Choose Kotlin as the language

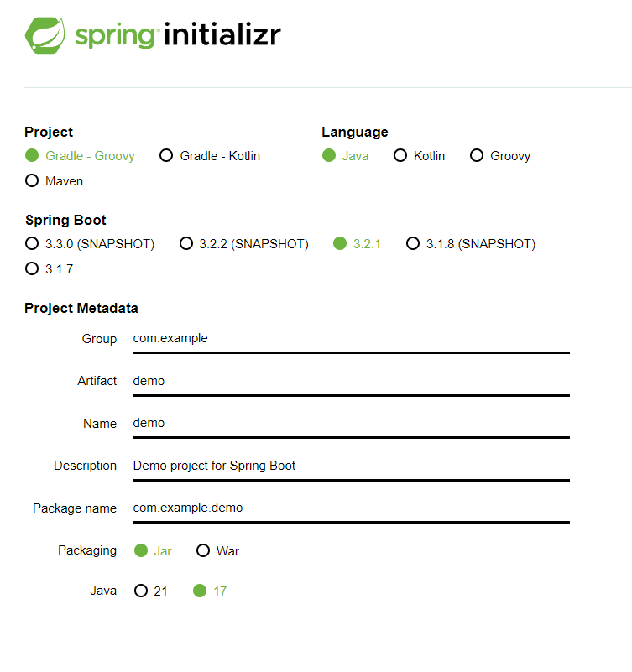pyautogui.click(x=420, y=155)
